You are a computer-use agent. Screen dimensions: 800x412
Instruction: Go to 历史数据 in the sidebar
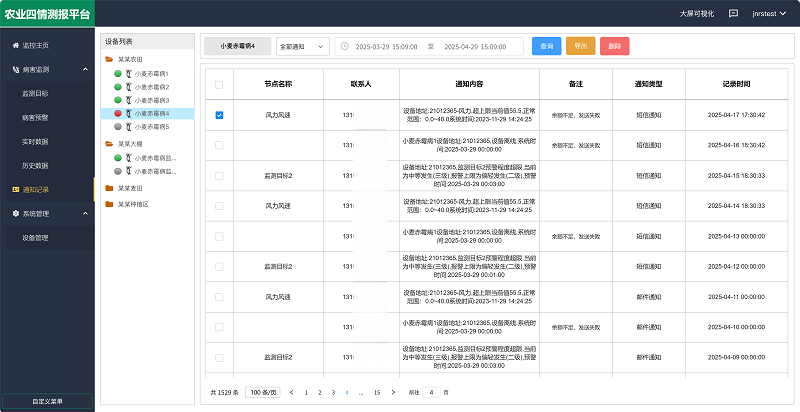(x=35, y=165)
